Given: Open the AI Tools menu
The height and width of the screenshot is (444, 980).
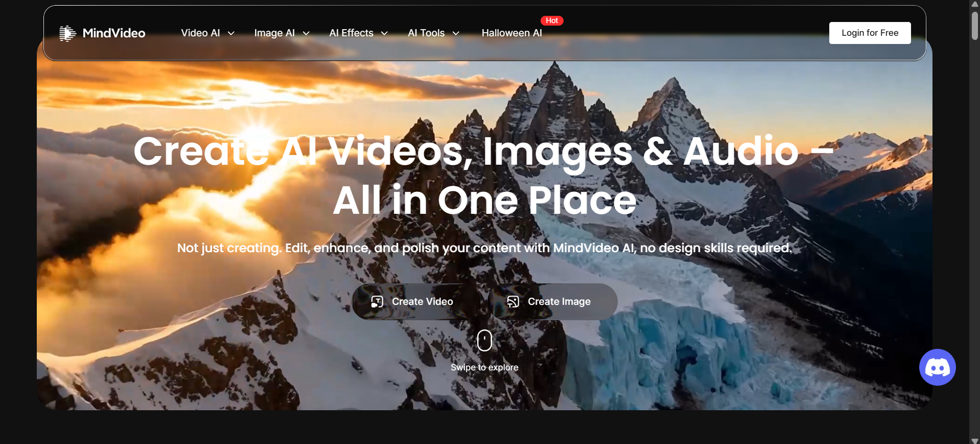Looking at the screenshot, I should coord(426,33).
